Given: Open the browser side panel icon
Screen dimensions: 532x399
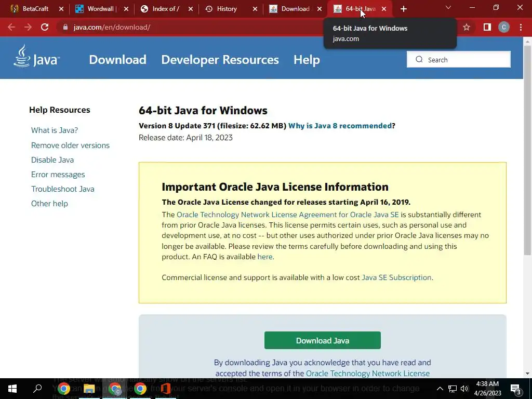Looking at the screenshot, I should click(487, 27).
